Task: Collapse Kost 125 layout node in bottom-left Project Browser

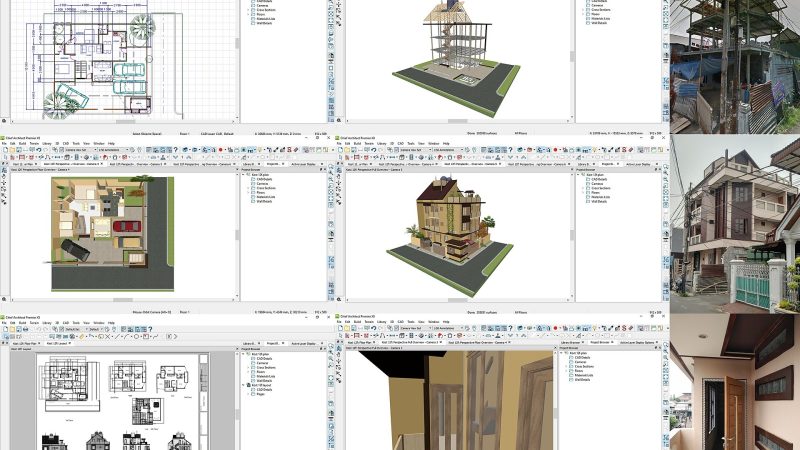Action: pos(244,385)
